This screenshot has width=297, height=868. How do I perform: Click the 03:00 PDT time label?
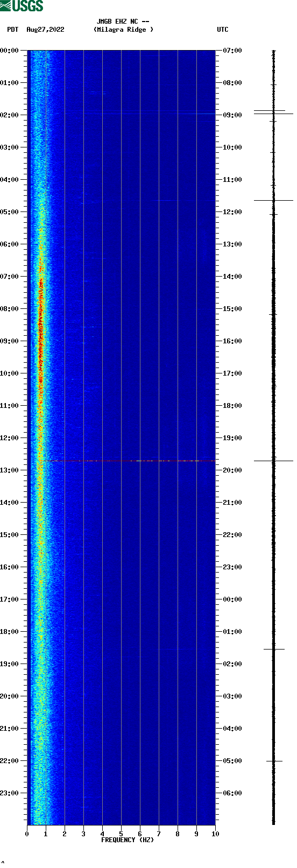(x=10, y=147)
